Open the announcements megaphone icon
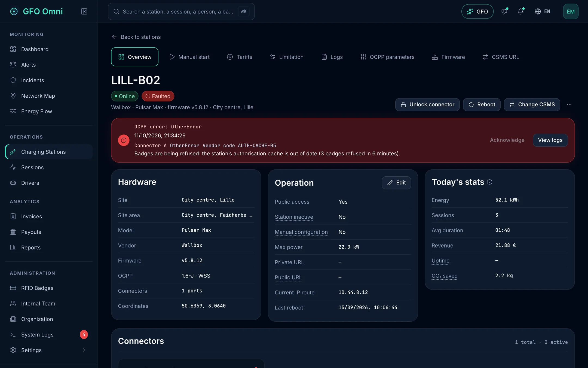 (504, 11)
